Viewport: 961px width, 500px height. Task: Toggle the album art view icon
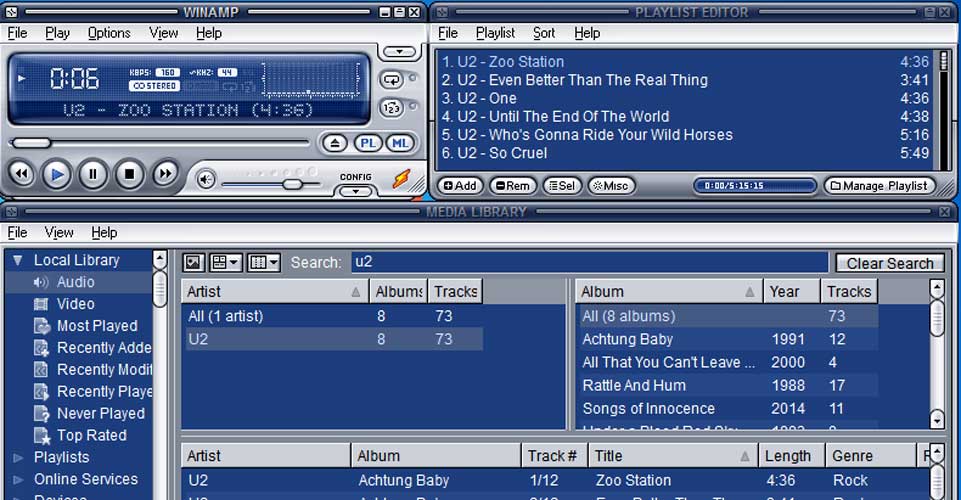coord(193,263)
